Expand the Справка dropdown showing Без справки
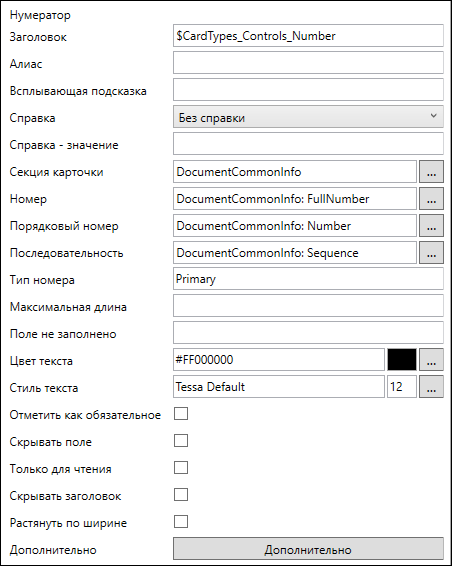The image size is (452, 566). pos(308,117)
